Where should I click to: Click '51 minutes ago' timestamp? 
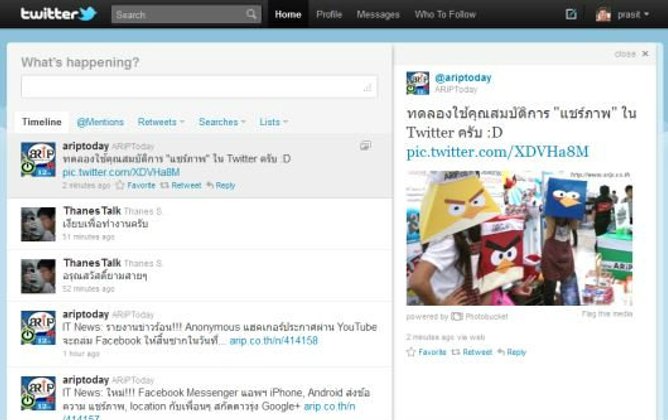(89, 237)
